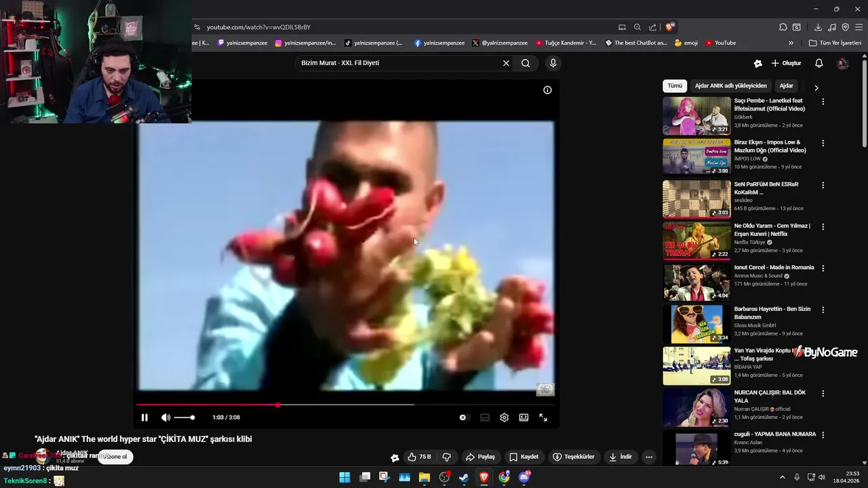Go fullscreen with the expand icon

coord(543,418)
